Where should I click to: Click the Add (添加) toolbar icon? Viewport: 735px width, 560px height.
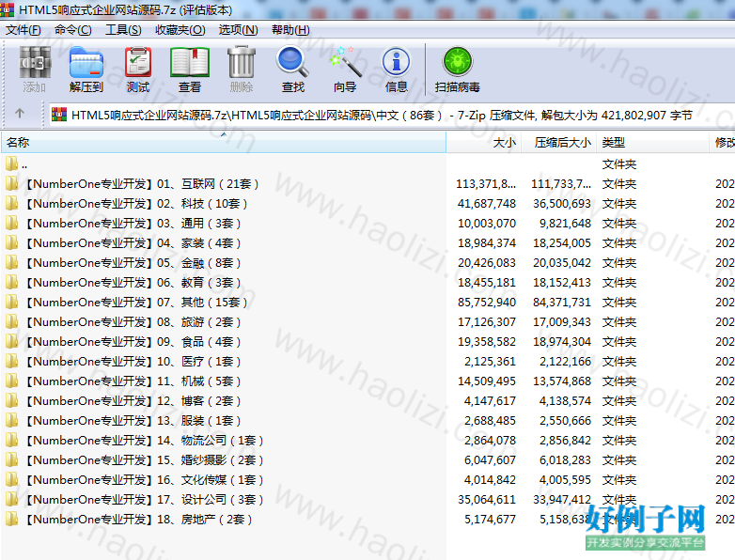click(x=34, y=62)
